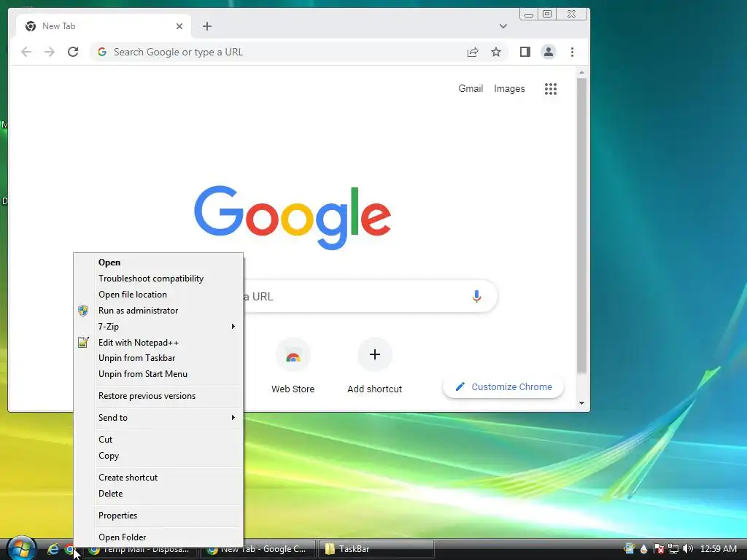The height and width of the screenshot is (560, 747).
Task: Click the 12:59 AM clock
Action: coord(719,549)
